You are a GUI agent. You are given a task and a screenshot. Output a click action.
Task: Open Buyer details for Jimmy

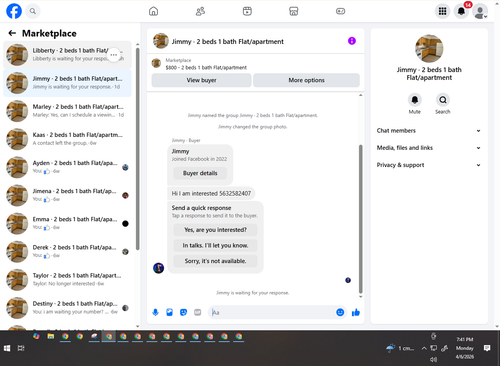(200, 173)
